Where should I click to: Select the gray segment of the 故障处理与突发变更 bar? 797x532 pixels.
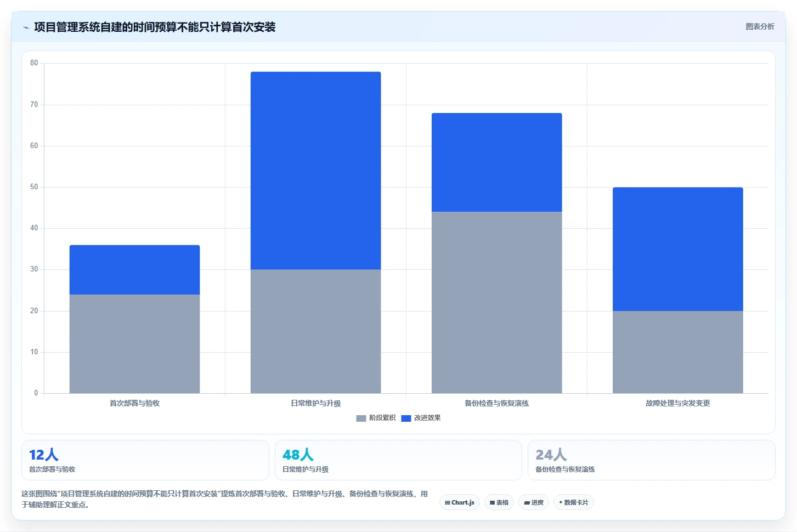pos(677,352)
